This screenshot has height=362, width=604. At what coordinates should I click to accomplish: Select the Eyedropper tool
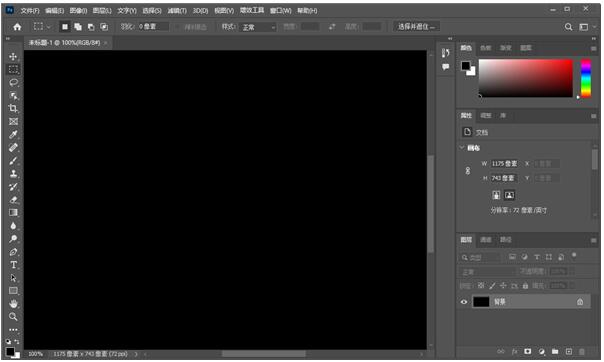tap(13, 134)
